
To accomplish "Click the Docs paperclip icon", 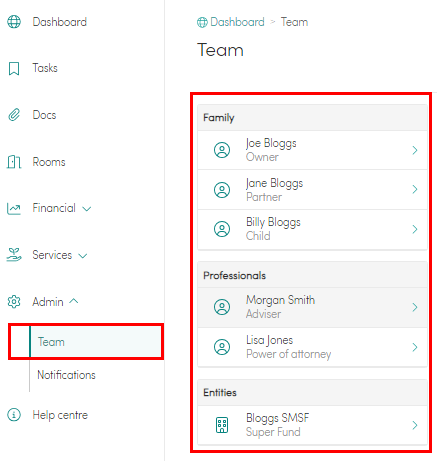I will pos(14,115).
